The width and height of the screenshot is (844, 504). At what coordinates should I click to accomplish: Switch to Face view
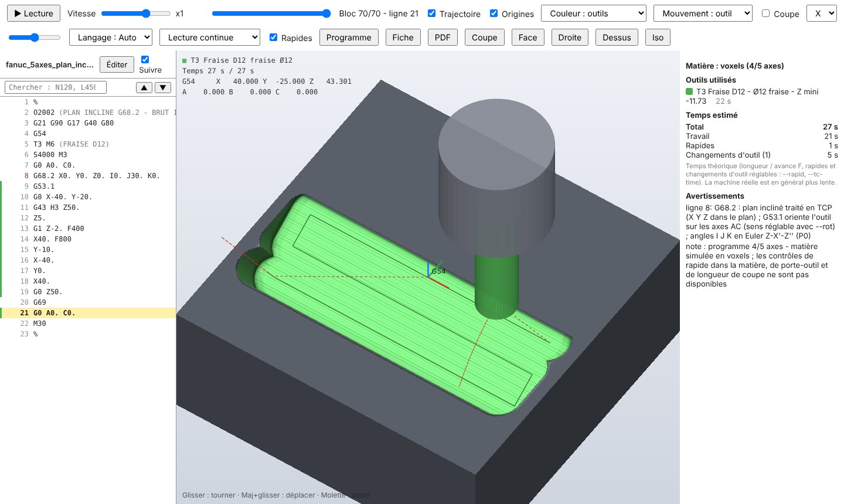[527, 37]
